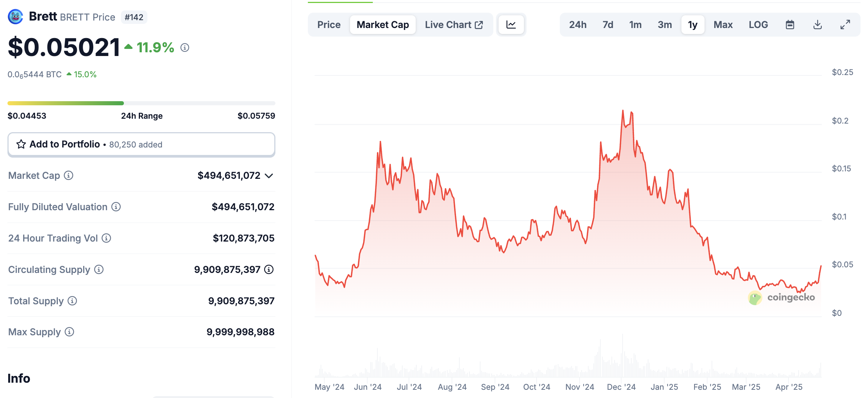Open Live Chart external link
This screenshot has width=868, height=398.
(x=454, y=25)
